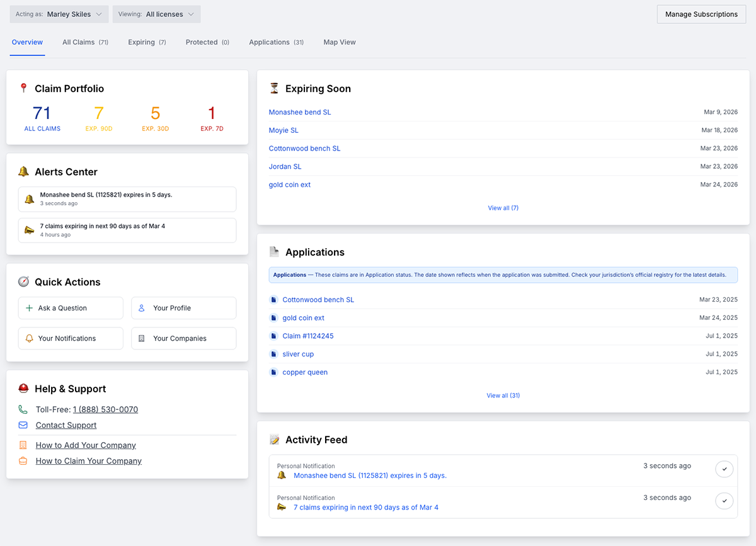Open the Map View tab
Screen dimensions: 756x546
339,42
